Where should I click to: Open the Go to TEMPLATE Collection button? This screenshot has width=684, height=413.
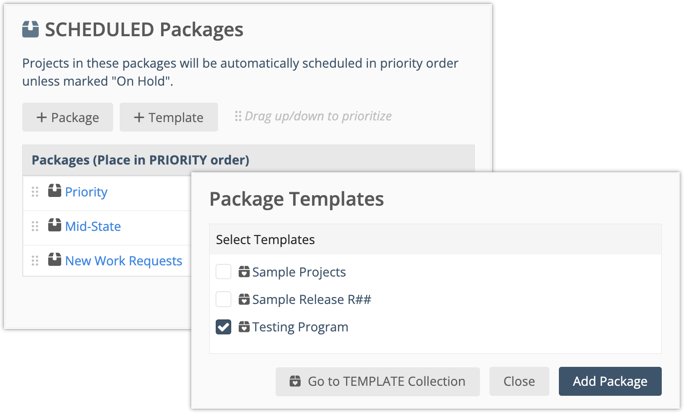377,381
